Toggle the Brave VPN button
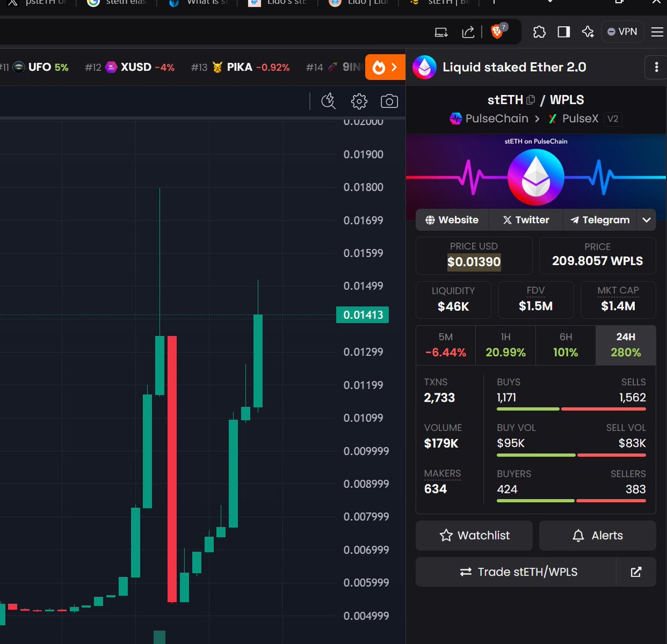This screenshot has height=644, width=667. click(622, 32)
